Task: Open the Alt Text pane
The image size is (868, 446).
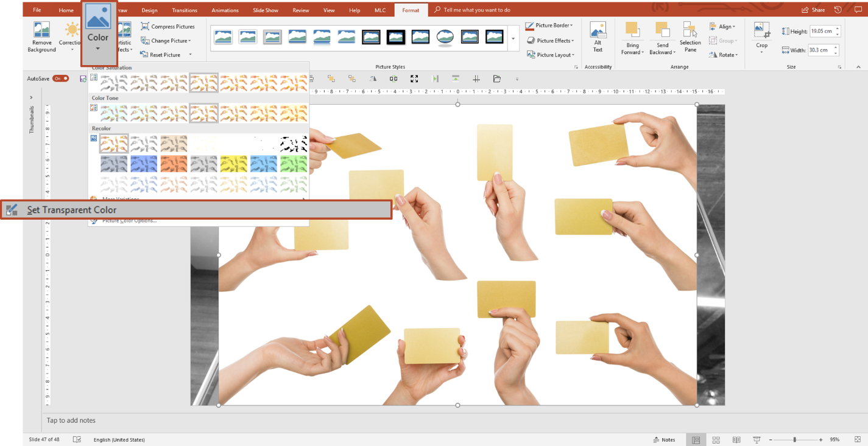Action: coord(598,37)
